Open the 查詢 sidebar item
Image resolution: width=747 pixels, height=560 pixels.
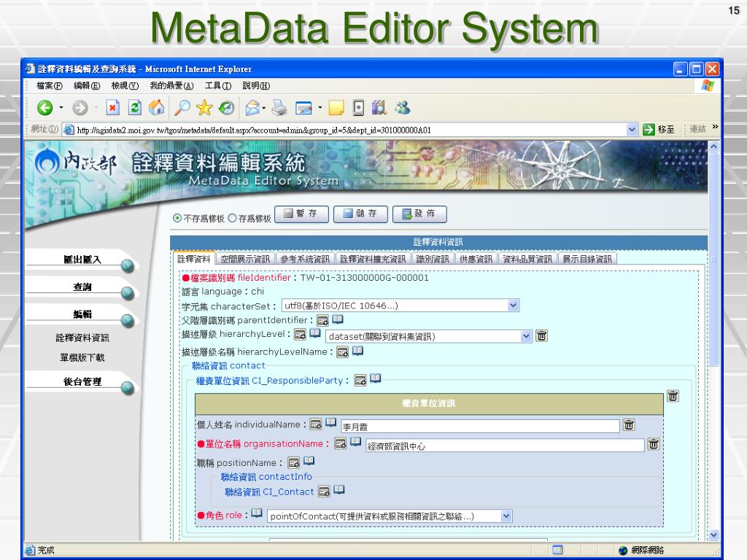82,287
